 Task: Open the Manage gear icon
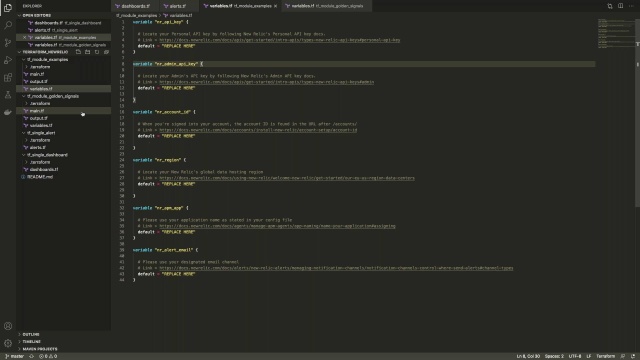point(8,343)
